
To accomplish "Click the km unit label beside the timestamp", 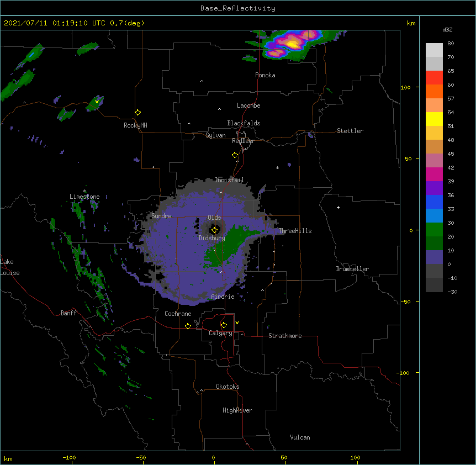I will pos(411,23).
